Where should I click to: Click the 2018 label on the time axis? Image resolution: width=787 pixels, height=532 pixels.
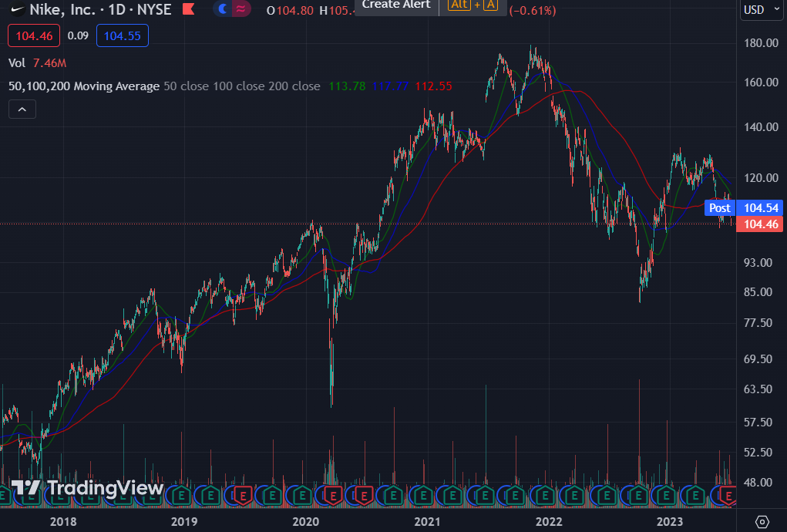[63, 522]
